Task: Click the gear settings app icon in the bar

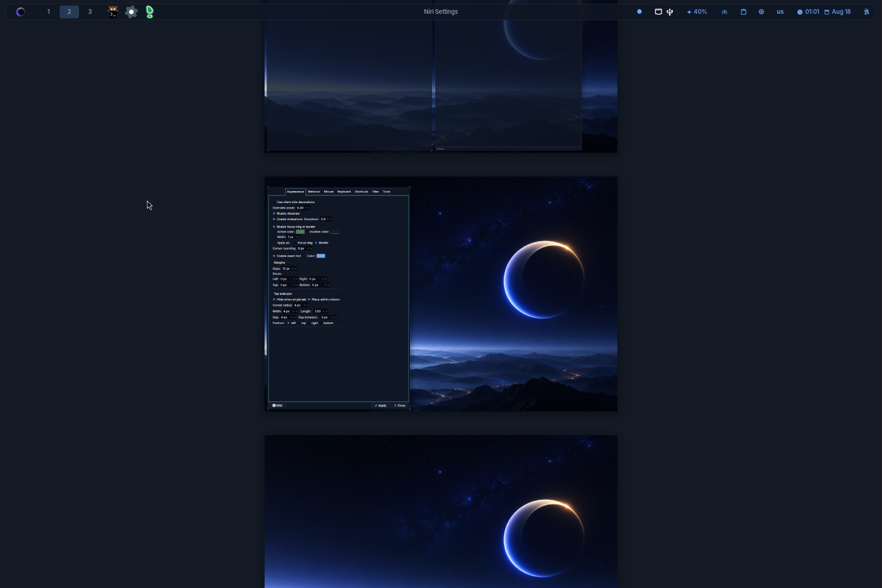Action: pos(131,12)
